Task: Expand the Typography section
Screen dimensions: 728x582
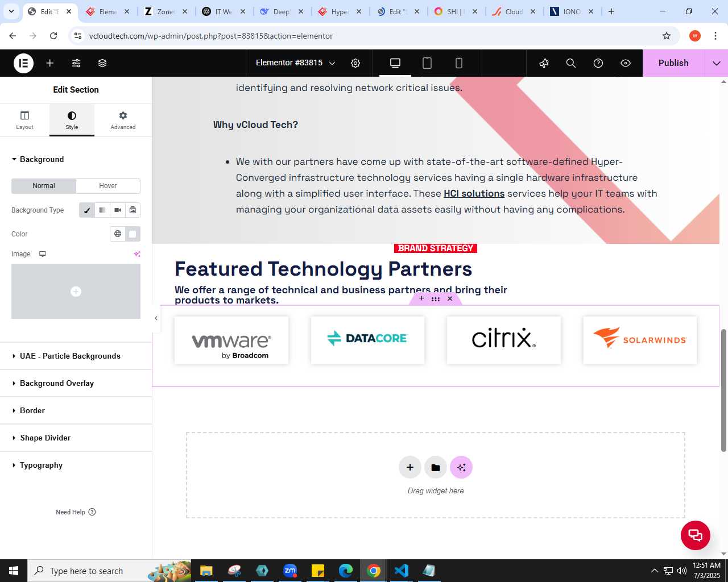Action: tap(76, 465)
